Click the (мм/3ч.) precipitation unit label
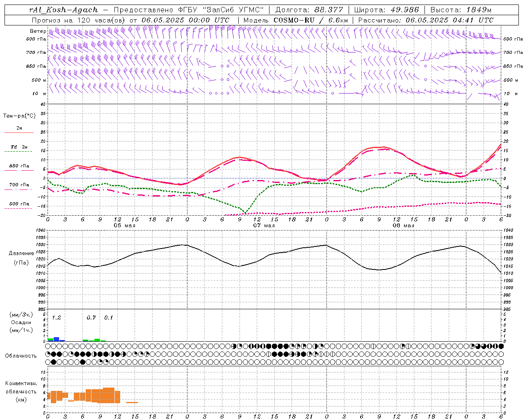Image resolution: width=525 pixels, height=420 pixels. [21, 315]
